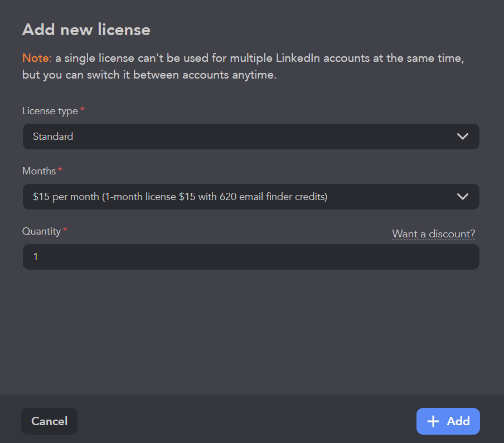The width and height of the screenshot is (504, 443).
Task: Click the 'Add new license' dialog title
Action: click(x=86, y=30)
